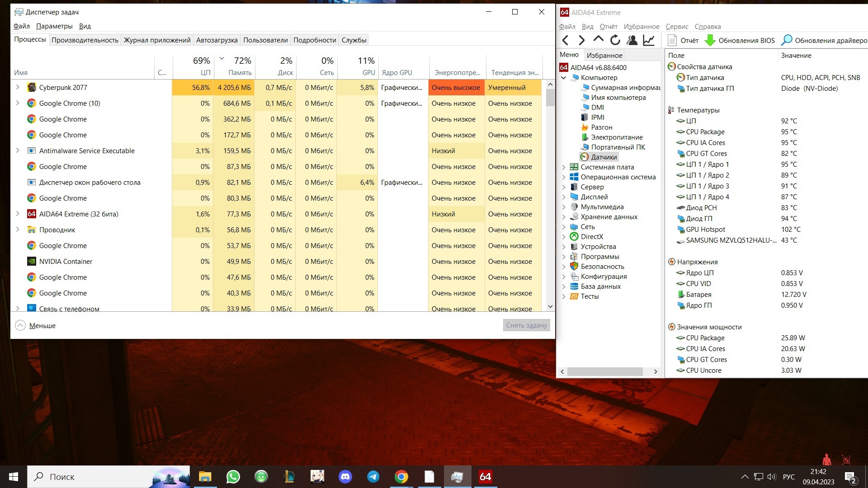Click Поле column header in AIDA64
The image size is (868, 488).
point(721,56)
